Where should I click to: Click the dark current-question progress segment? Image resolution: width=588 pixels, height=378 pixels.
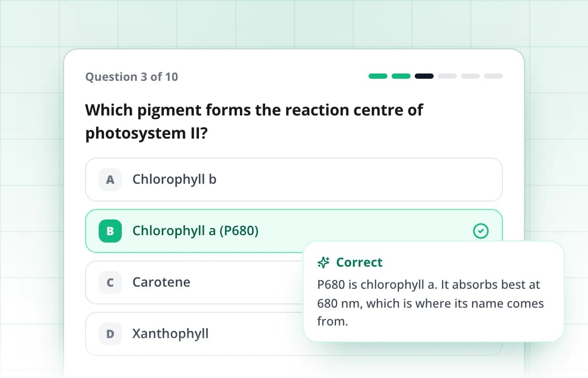[424, 76]
